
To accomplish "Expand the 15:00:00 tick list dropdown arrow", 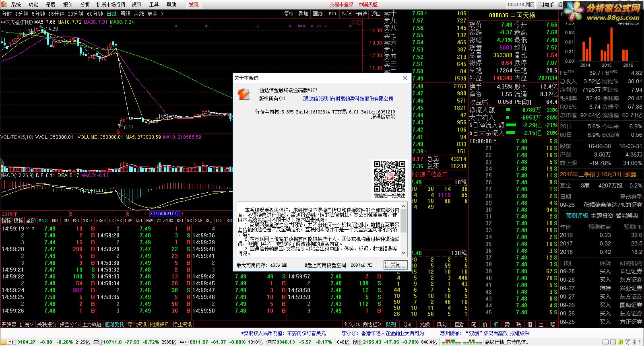I will pos(495,141).
